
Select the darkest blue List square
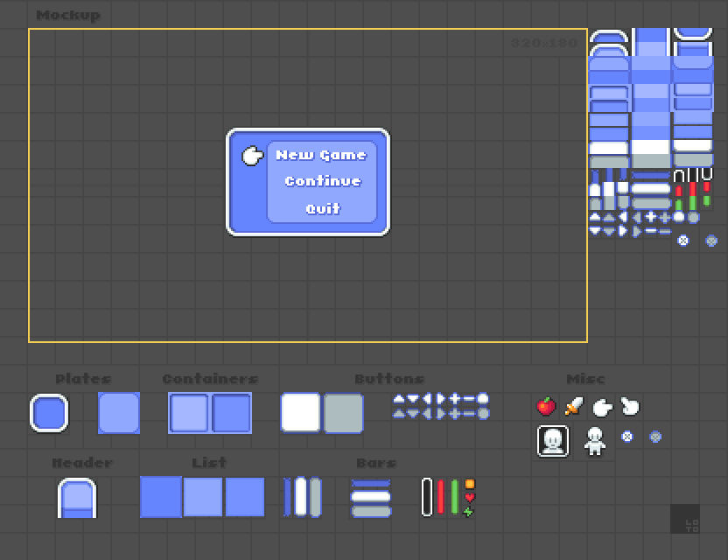coord(161,497)
